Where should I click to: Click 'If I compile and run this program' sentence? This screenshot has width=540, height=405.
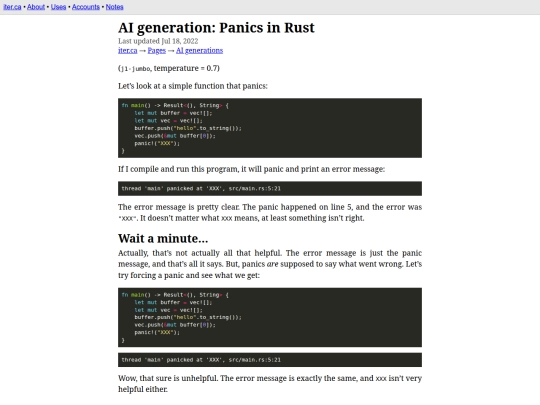[251, 169]
